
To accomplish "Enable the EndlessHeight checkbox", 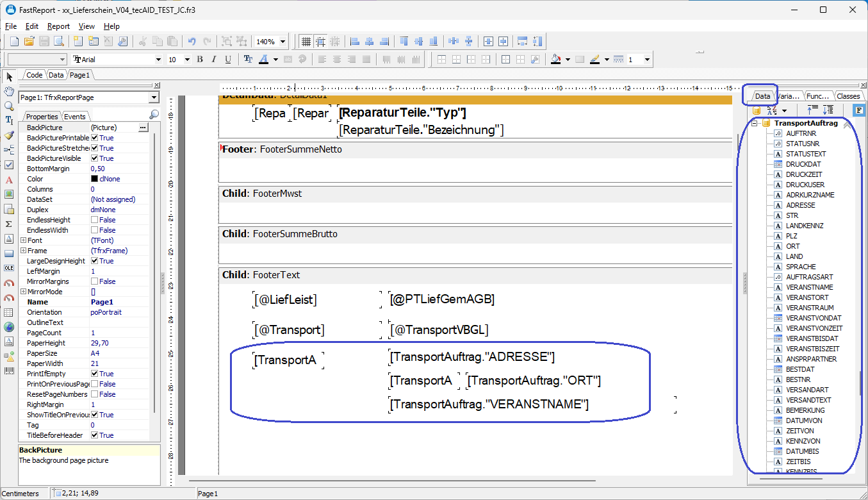I will click(x=94, y=220).
